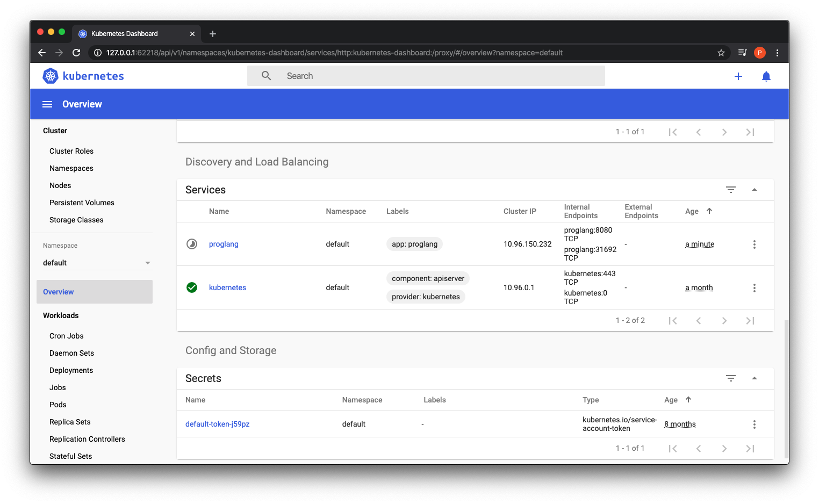Sort Services by Age arrow
The image size is (819, 504).
(x=709, y=211)
